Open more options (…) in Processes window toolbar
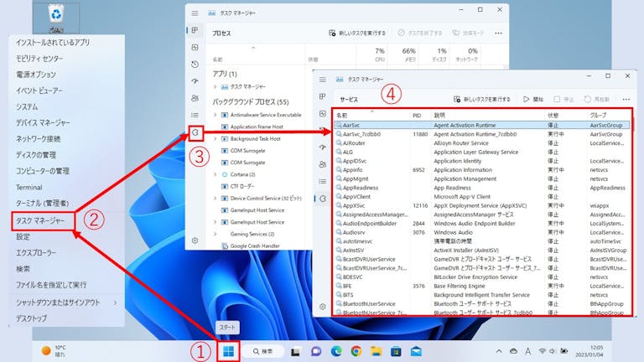Image resolution: width=644 pixels, height=362 pixels. tap(498, 34)
